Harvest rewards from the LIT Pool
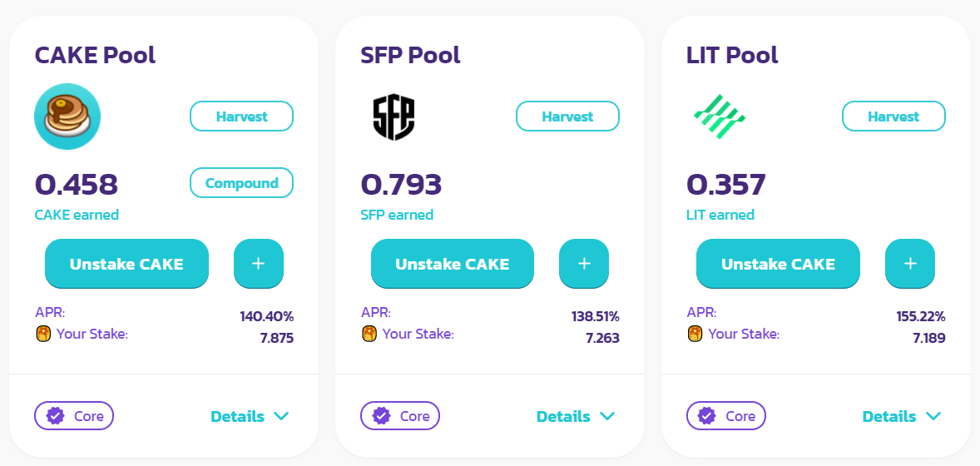 (893, 116)
